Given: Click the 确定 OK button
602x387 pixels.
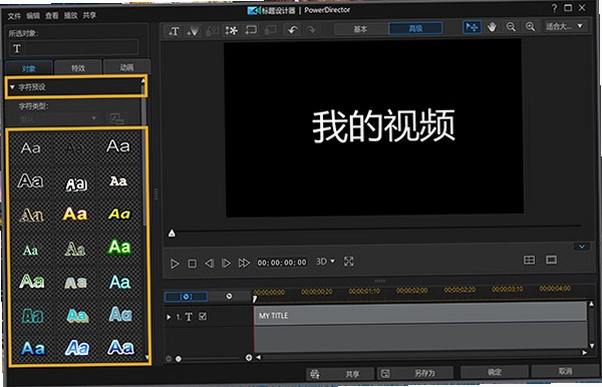Looking at the screenshot, I should (x=494, y=372).
